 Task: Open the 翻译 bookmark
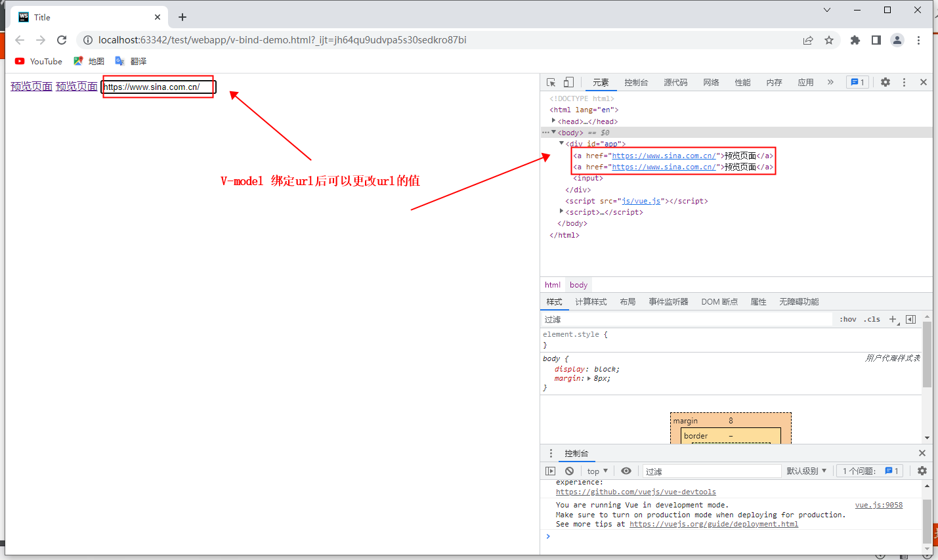pos(131,61)
